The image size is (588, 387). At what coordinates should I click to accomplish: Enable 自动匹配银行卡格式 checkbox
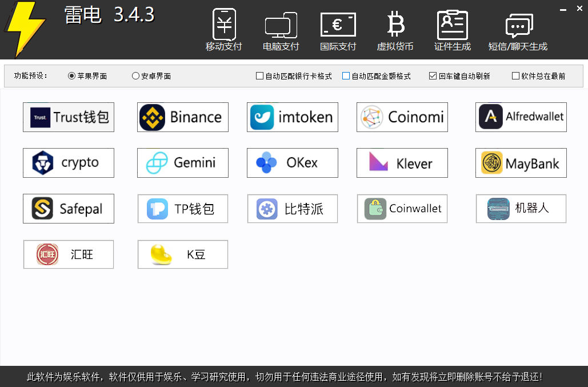(260, 76)
